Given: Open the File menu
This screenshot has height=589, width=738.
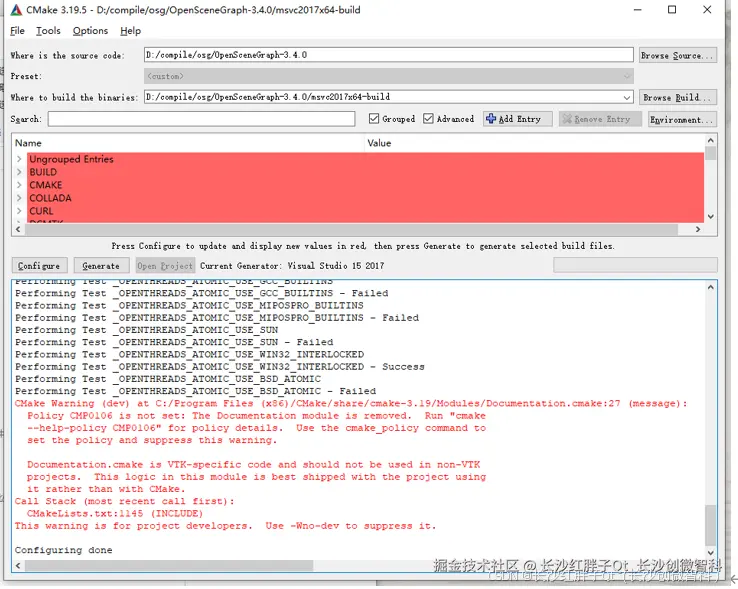Looking at the screenshot, I should [x=17, y=31].
